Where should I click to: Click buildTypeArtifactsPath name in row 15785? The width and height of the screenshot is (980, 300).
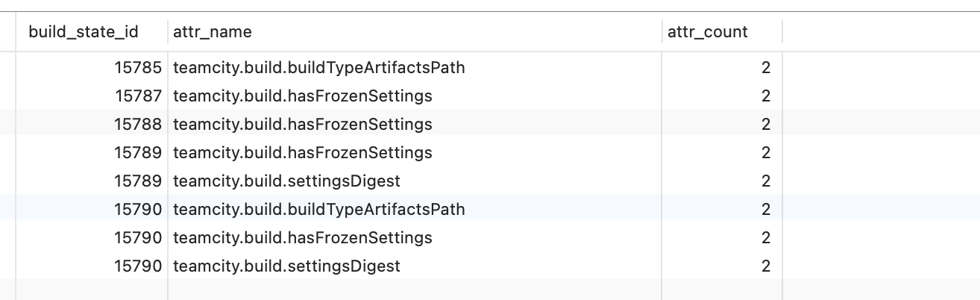coord(318,68)
